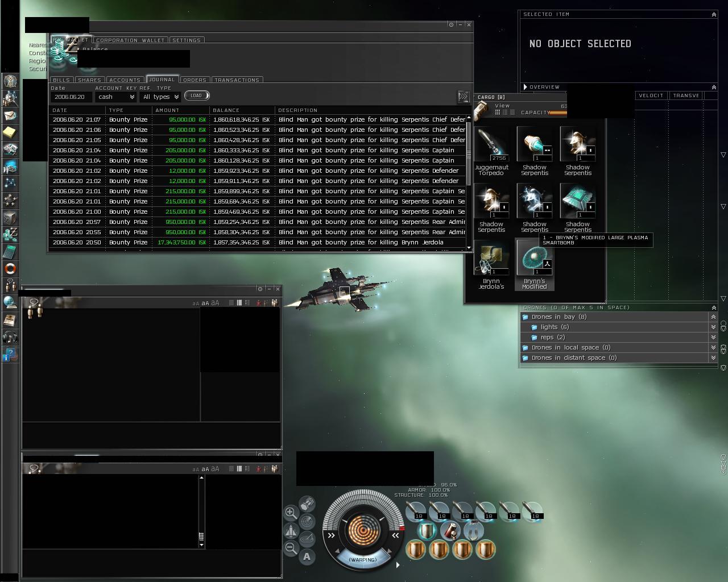728x582 pixels.
Task: Open the in-game browser globe icon
Action: 10,303
